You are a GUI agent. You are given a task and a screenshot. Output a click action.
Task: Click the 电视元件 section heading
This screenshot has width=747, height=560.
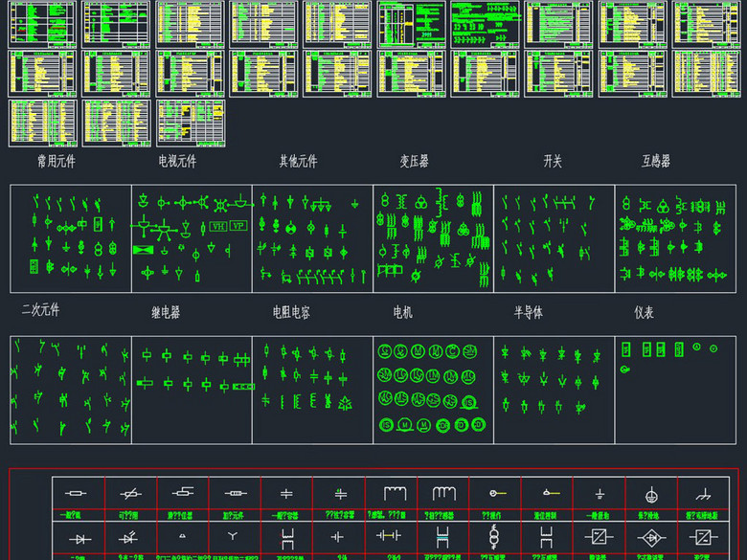point(177,162)
